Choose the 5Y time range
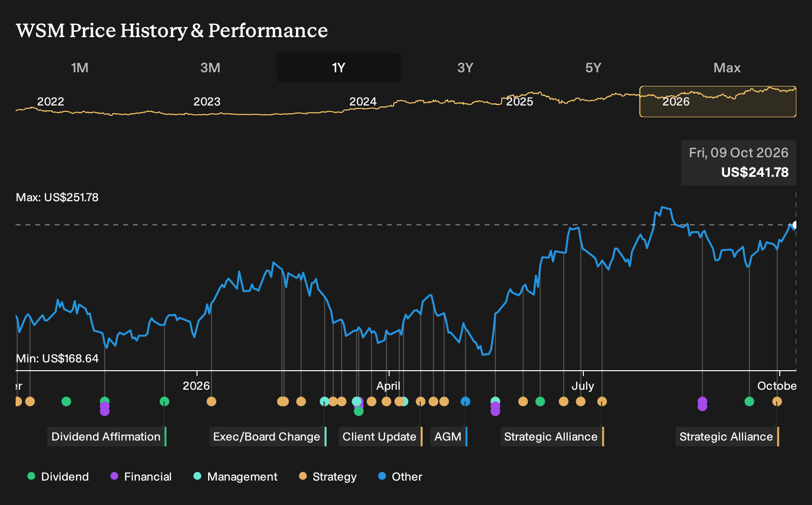 coord(593,67)
